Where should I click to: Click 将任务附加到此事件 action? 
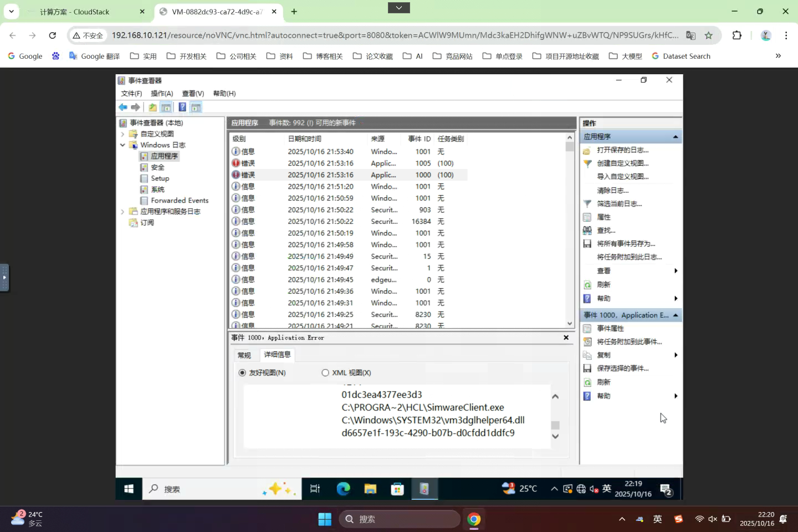click(x=629, y=342)
